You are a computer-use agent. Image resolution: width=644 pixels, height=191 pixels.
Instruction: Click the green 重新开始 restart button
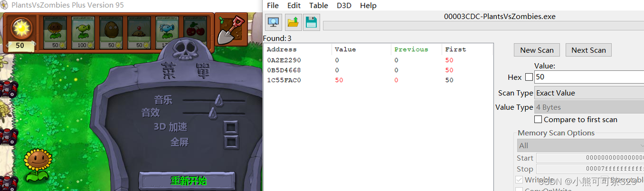coord(188,181)
